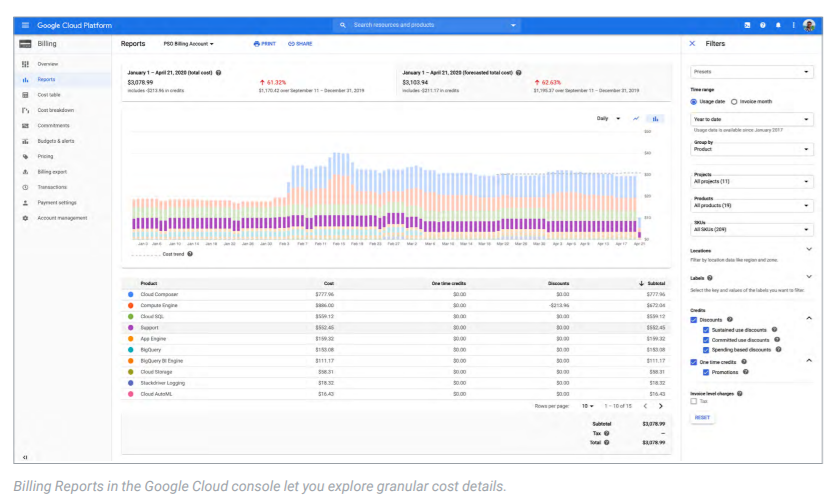Image resolution: width=835 pixels, height=496 pixels.
Task: Select the Usage date radio button
Action: tap(693, 102)
